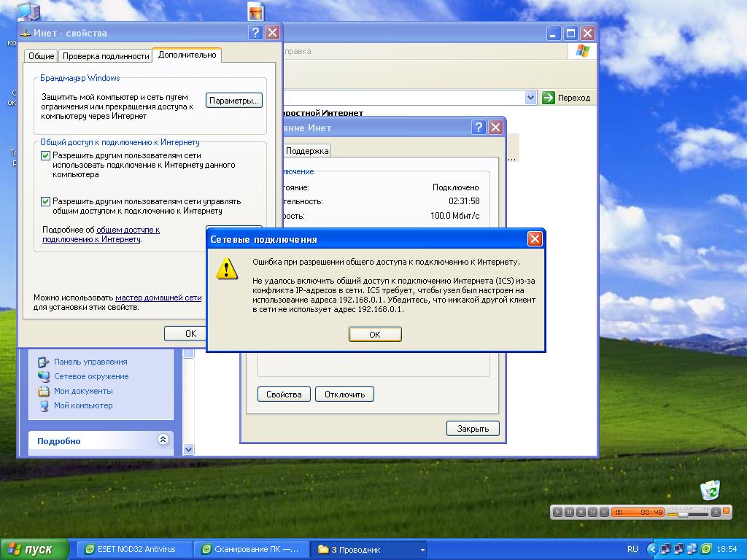Open the Мои документы sidebar link
747x560 pixels.
[83, 391]
